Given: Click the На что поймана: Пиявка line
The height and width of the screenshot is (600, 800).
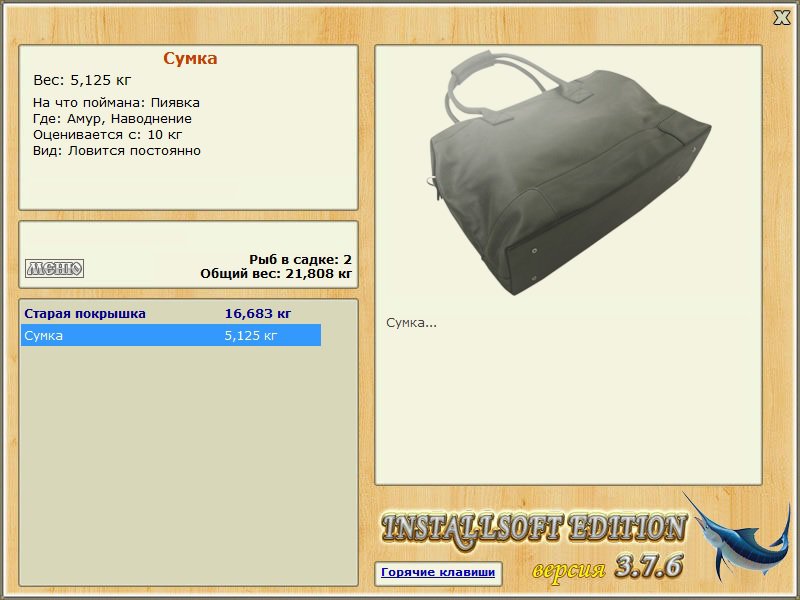Looking at the screenshot, I should pyautogui.click(x=116, y=103).
